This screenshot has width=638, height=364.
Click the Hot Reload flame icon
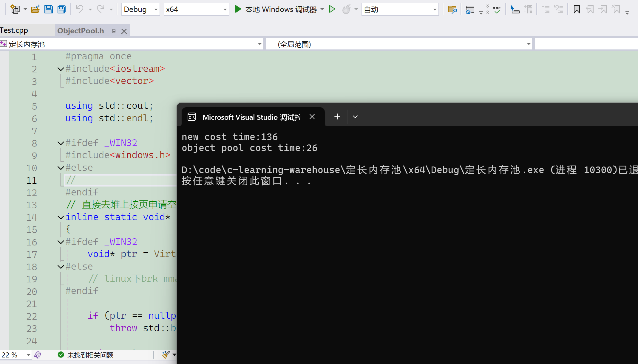(346, 10)
